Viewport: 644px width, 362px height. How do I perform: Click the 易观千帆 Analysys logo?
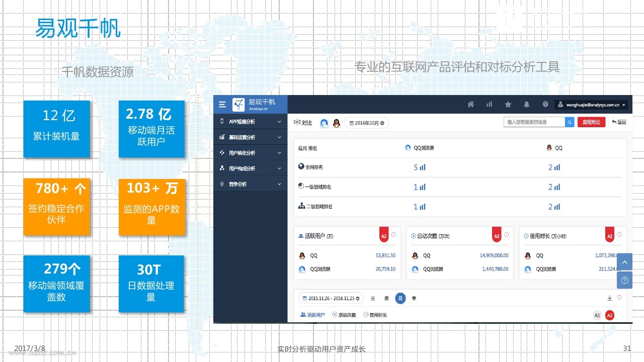(x=254, y=105)
